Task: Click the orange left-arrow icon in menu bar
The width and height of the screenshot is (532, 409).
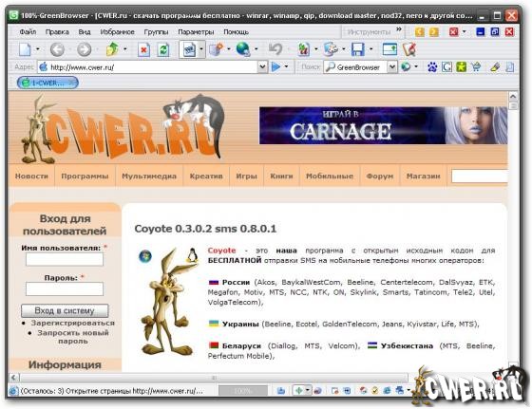Action: [420, 32]
